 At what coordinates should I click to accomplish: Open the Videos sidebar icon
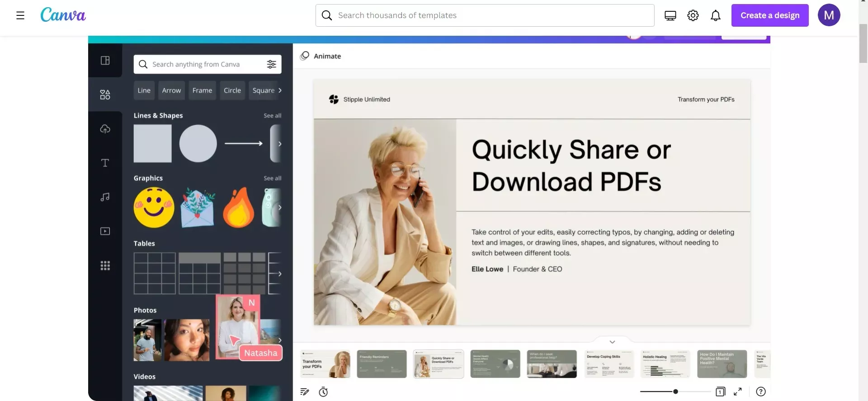click(x=105, y=231)
